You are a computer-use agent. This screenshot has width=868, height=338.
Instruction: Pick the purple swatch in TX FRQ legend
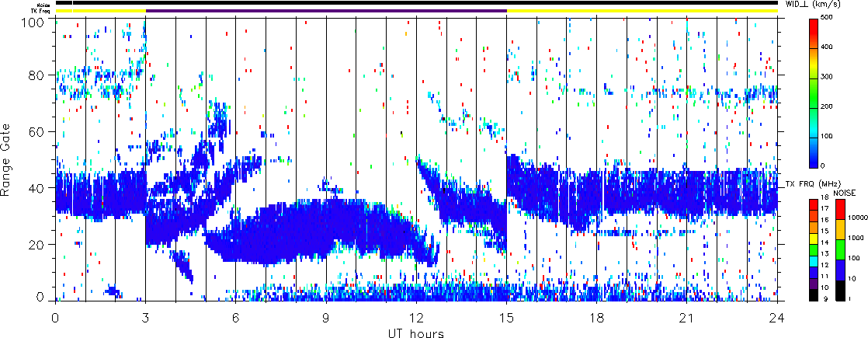coord(813,284)
